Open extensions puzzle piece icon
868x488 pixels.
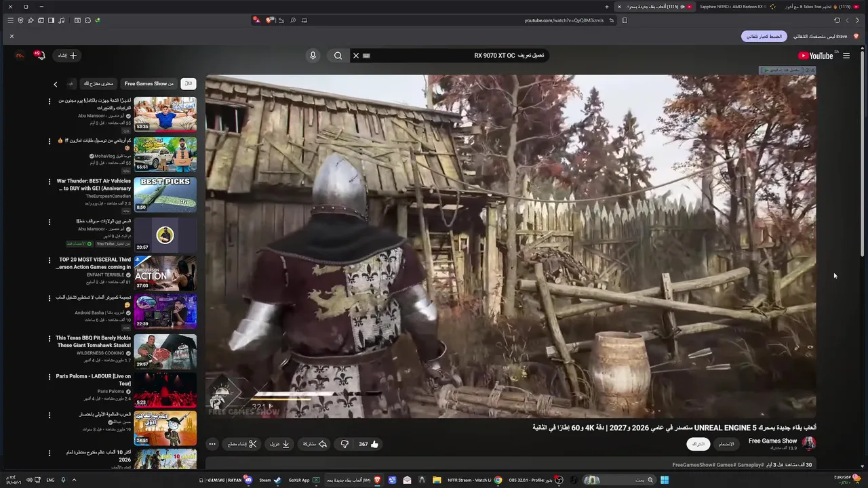(x=87, y=20)
